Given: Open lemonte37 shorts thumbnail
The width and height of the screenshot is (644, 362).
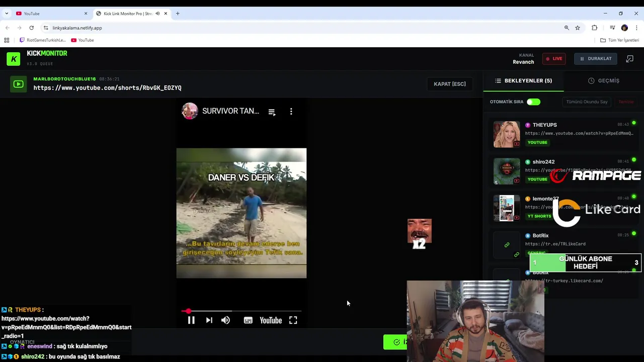Looking at the screenshot, I should coord(507,208).
